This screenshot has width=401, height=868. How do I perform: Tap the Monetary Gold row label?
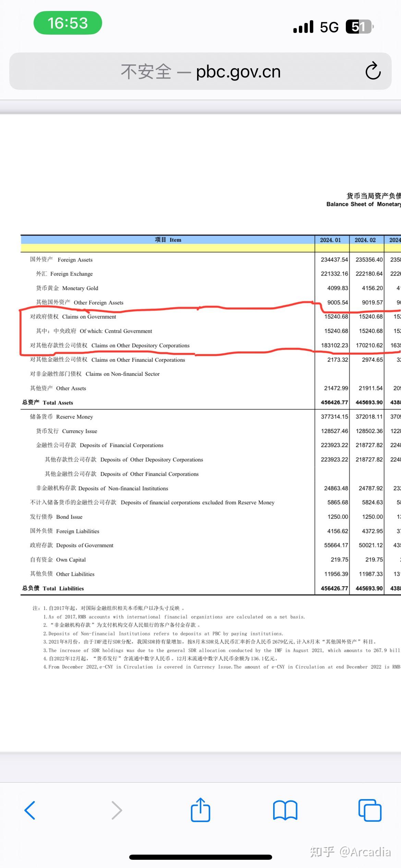(x=67, y=288)
